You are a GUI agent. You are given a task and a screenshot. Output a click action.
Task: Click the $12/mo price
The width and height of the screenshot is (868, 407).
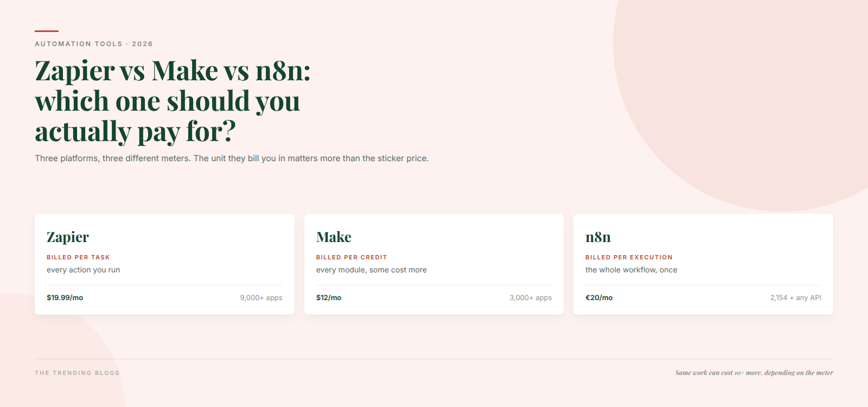point(329,298)
